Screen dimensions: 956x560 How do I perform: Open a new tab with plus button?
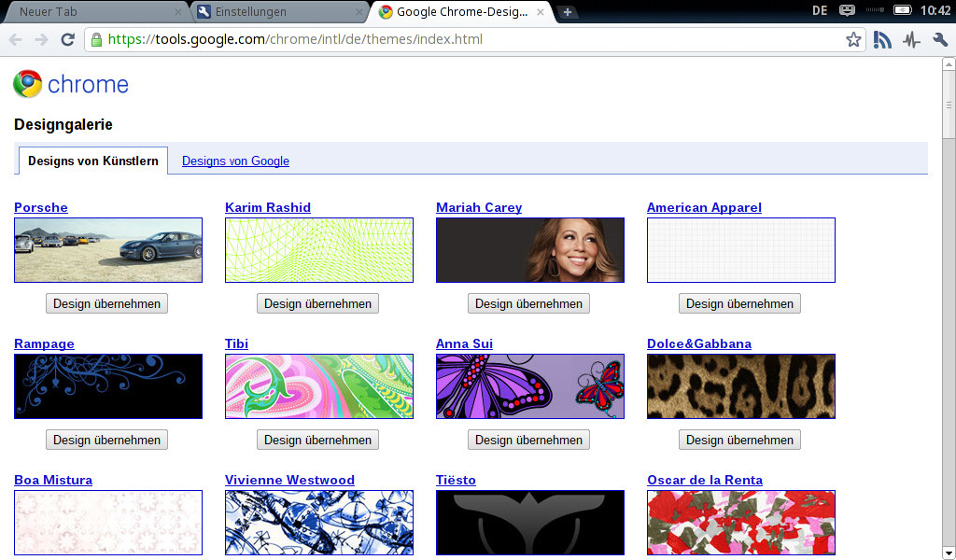coord(567,12)
